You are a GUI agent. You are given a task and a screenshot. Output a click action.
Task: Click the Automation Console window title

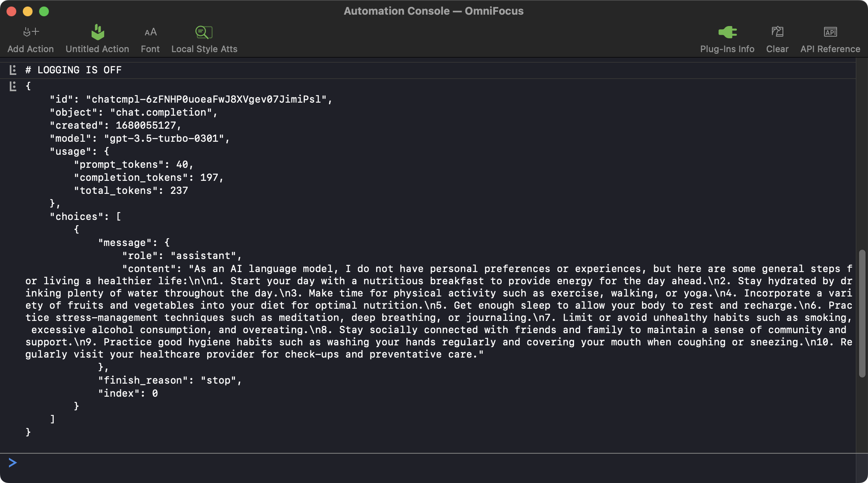coord(434,11)
